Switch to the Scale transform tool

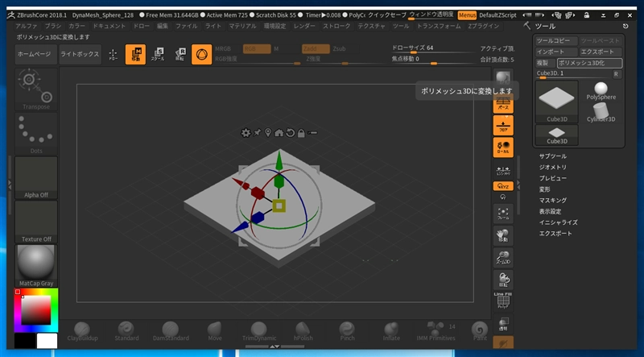click(x=158, y=54)
